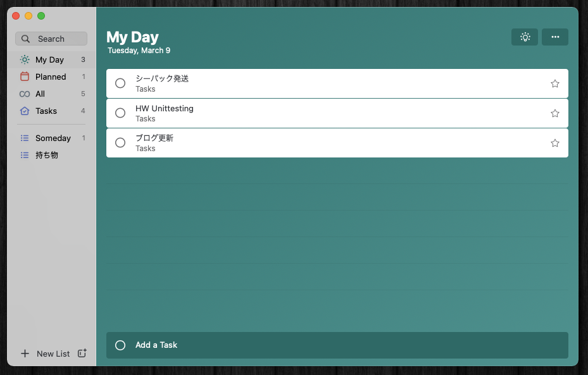Open the three-dots more options menu
588x375 pixels.
click(555, 37)
